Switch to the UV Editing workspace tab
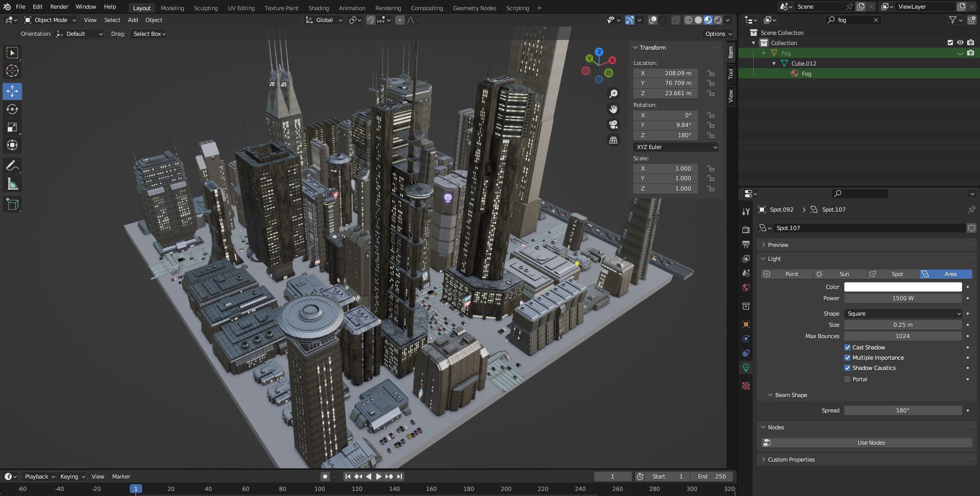Screen dimensions: 980x496 [x=241, y=8]
